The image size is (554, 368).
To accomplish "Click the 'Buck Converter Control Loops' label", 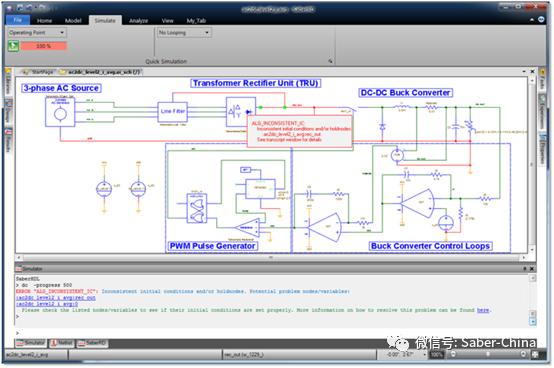I will click(x=431, y=246).
